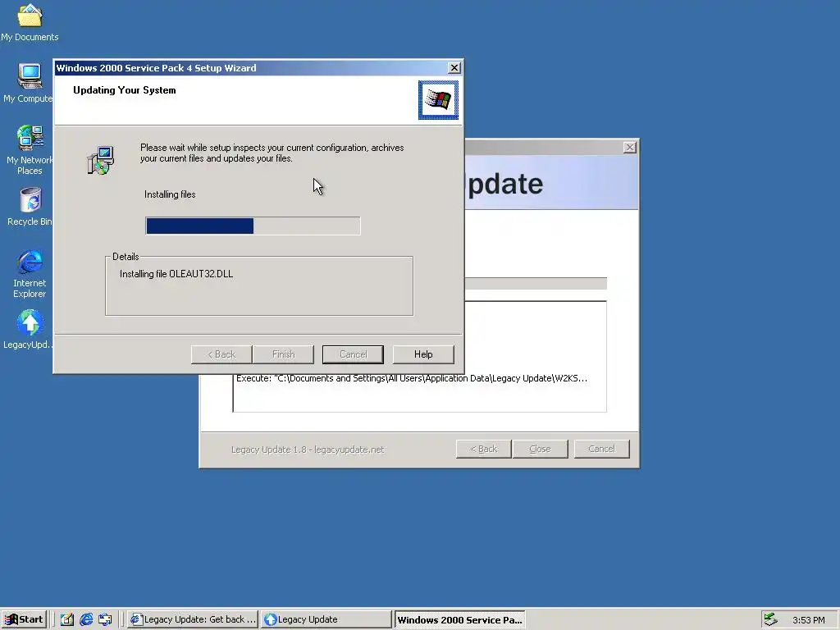Image resolution: width=840 pixels, height=630 pixels.
Task: Close the Service Pack 4 Setup Wizard window
Action: click(x=454, y=67)
